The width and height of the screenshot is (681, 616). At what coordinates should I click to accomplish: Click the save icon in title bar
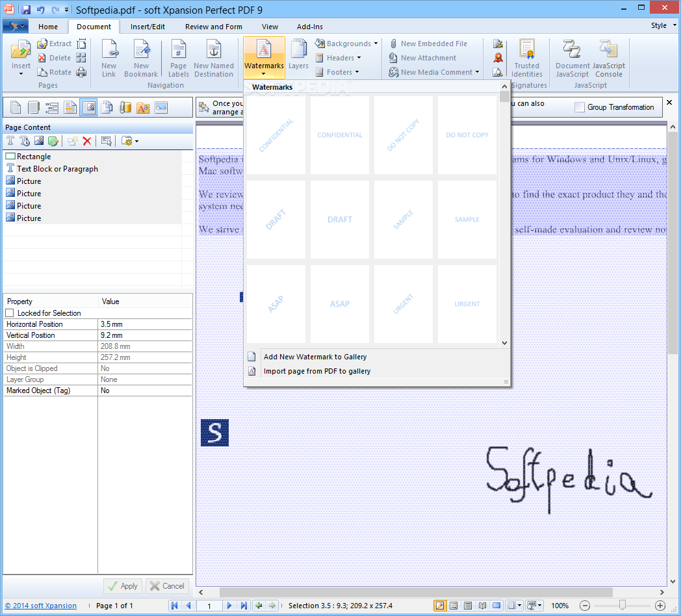(x=26, y=10)
